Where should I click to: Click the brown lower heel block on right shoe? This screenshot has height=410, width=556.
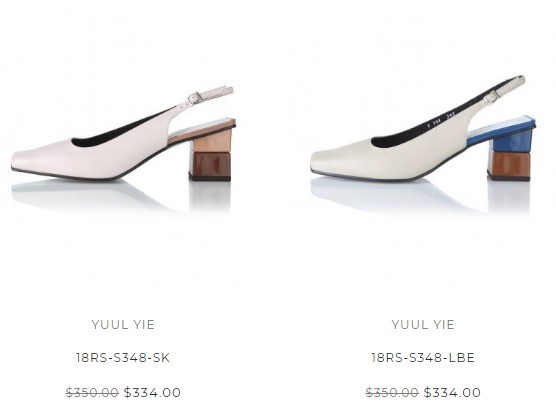pos(510,166)
